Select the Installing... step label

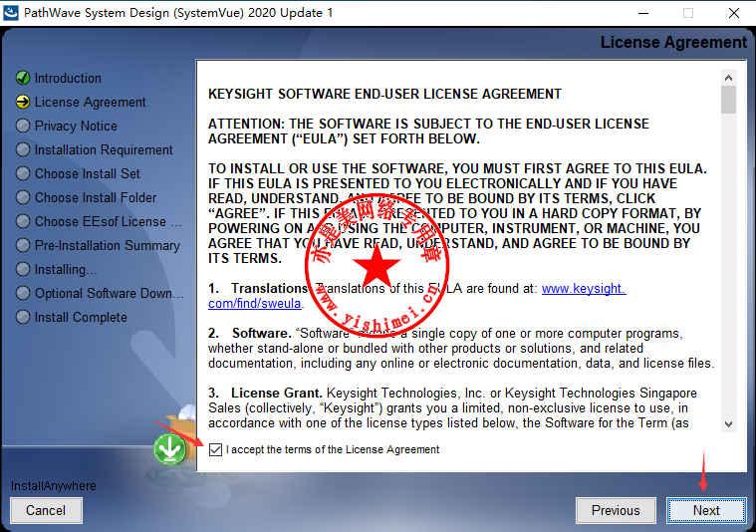[66, 270]
